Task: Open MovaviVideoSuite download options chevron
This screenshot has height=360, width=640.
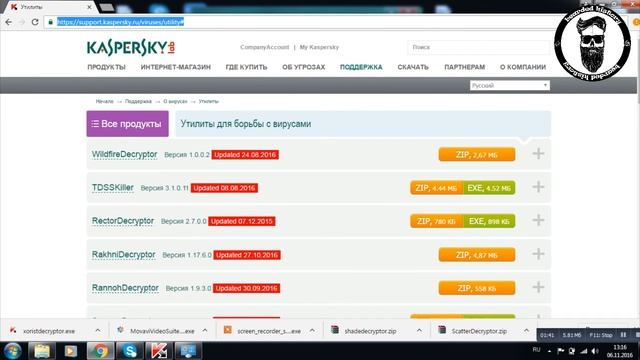Action: (205, 331)
